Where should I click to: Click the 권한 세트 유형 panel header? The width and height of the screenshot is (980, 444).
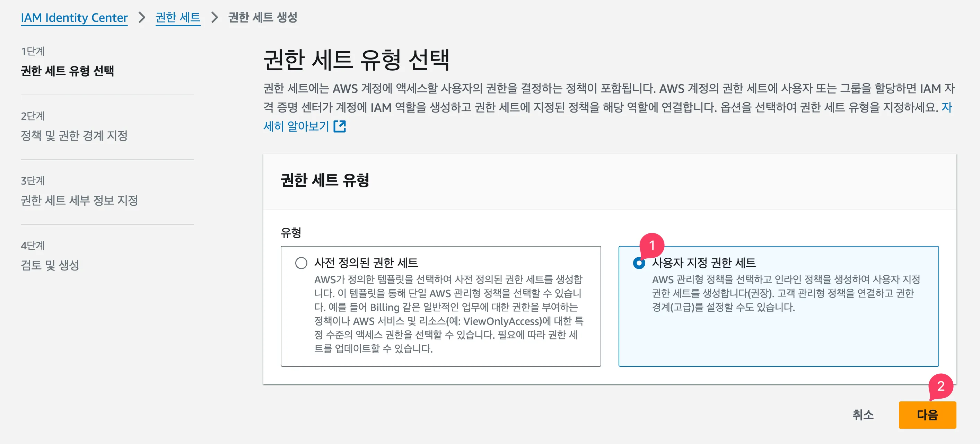[324, 180]
